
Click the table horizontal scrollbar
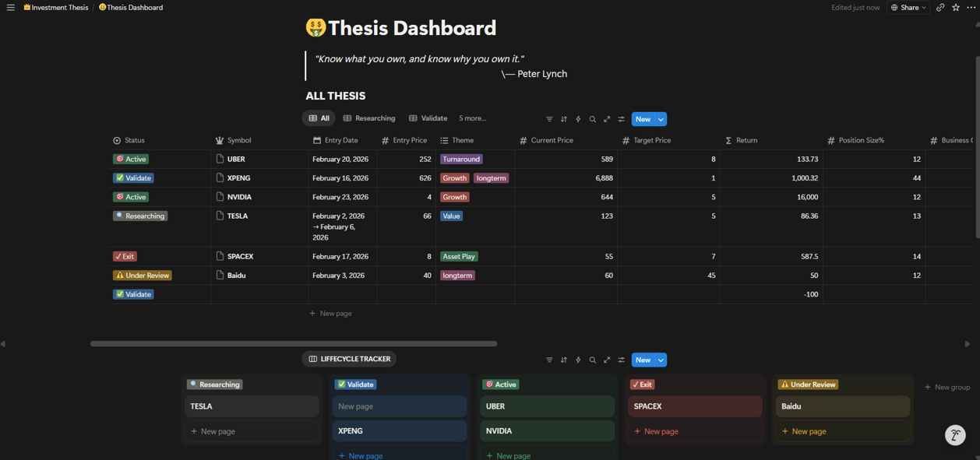click(x=294, y=343)
